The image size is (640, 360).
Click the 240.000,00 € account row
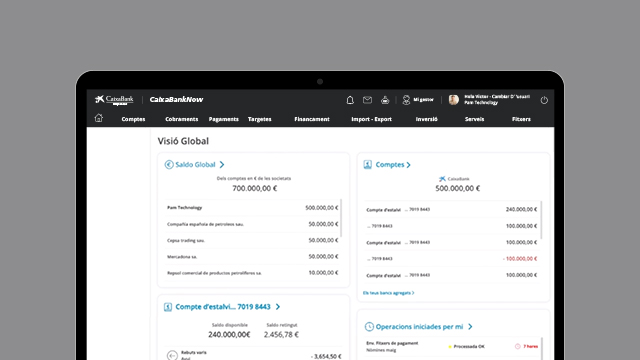coord(451,209)
